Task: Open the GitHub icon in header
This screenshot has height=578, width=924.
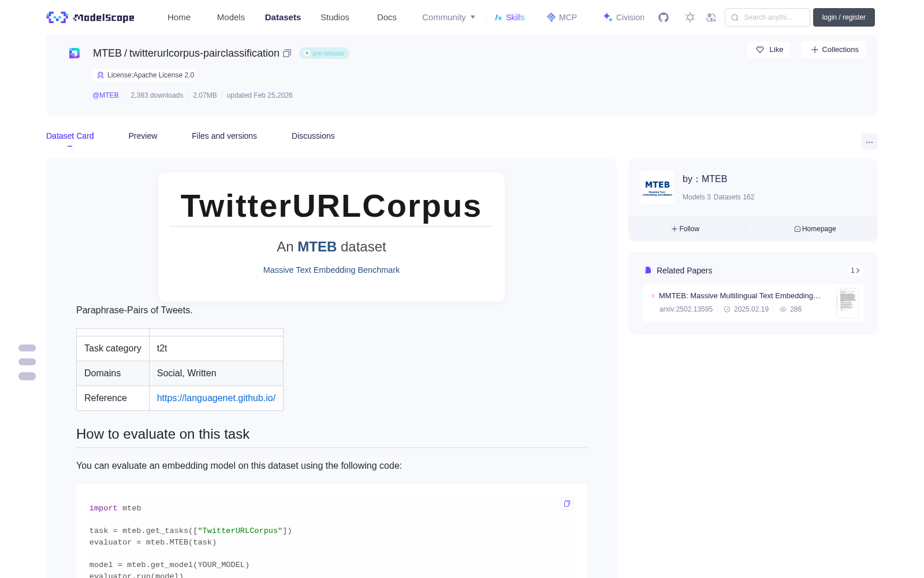Action: coord(664,17)
